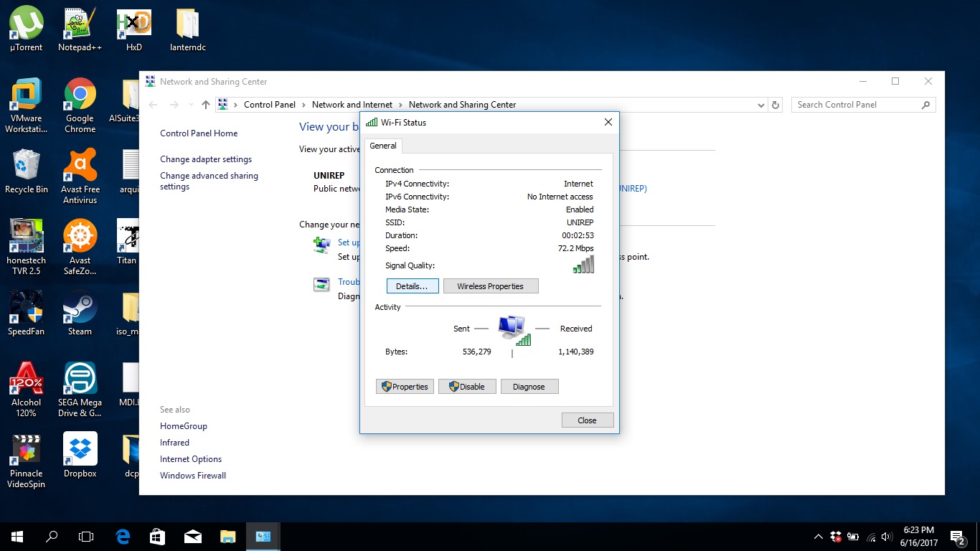The image size is (980, 551).
Task: Open the Action Center notifications
Action: pyautogui.click(x=957, y=537)
